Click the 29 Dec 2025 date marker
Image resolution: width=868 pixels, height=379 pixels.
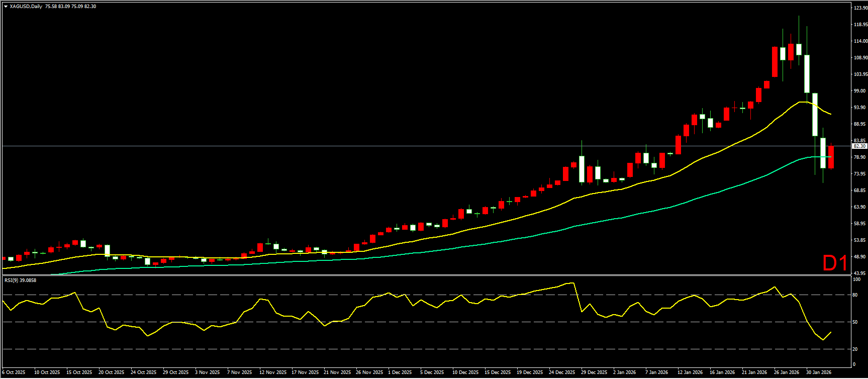[594, 372]
